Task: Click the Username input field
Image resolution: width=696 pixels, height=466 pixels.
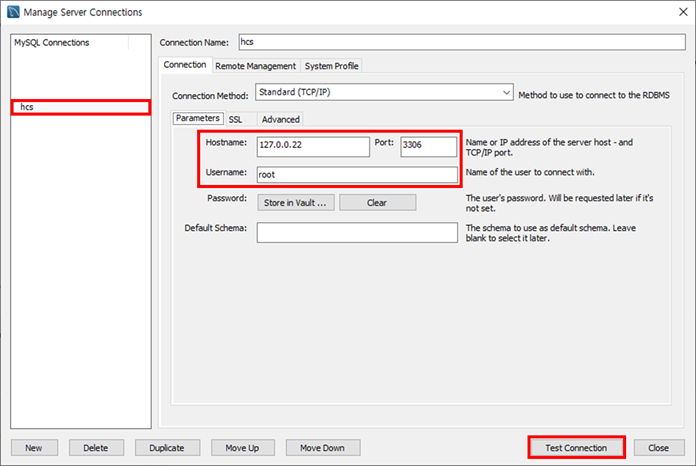Action: pyautogui.click(x=357, y=174)
